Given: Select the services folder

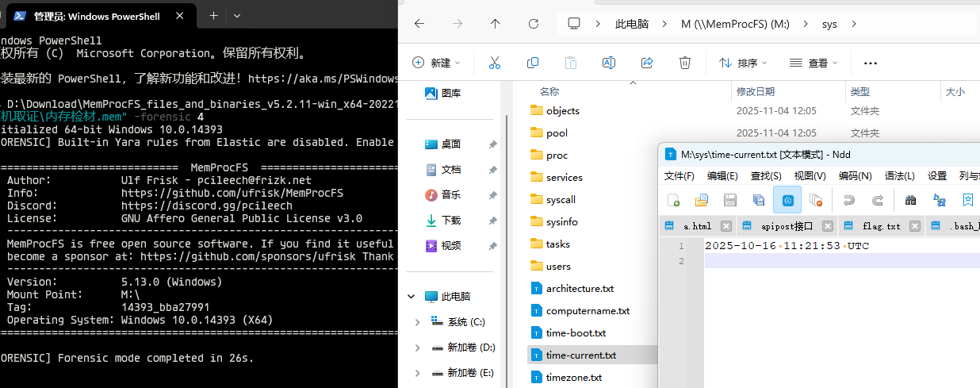Looking at the screenshot, I should [x=564, y=177].
